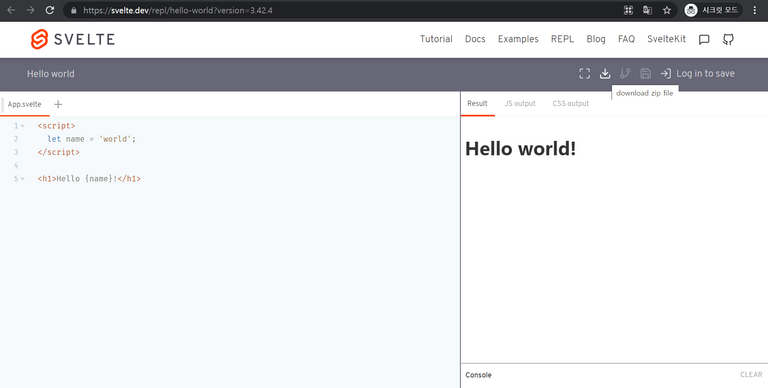Bookmark this page with star icon
Image resolution: width=768 pixels, height=388 pixels.
pos(667,10)
